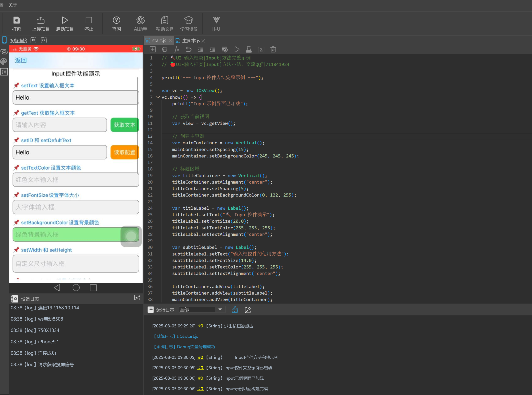
Task: Click the 自定义尺寸输入框 field
Action: 76,264
